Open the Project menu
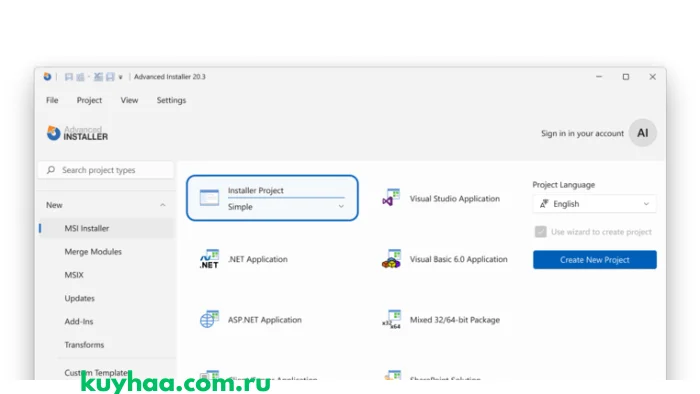Screen dimensions: 700x394 (89, 100)
